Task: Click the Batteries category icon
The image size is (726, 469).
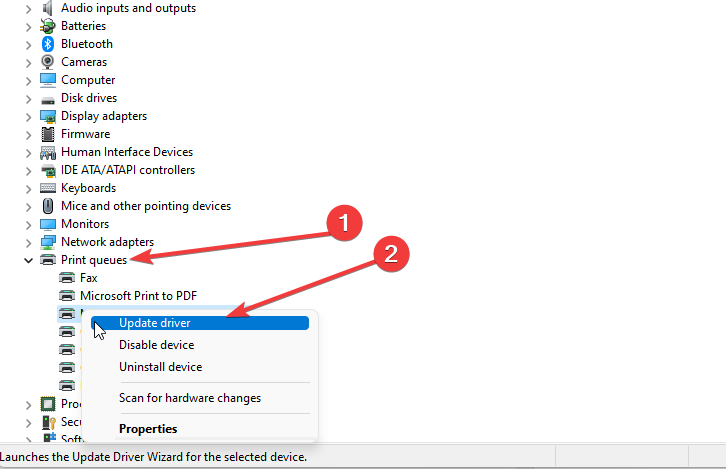Action: (48, 26)
